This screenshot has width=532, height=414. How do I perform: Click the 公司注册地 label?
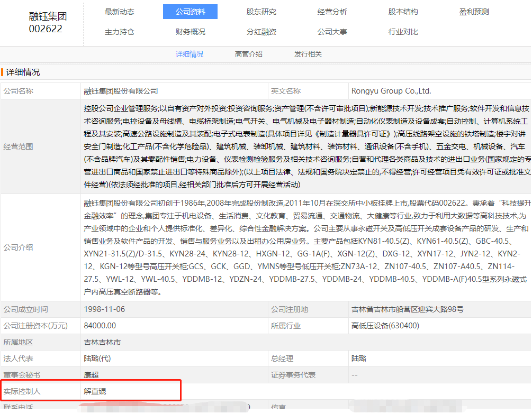(290, 310)
